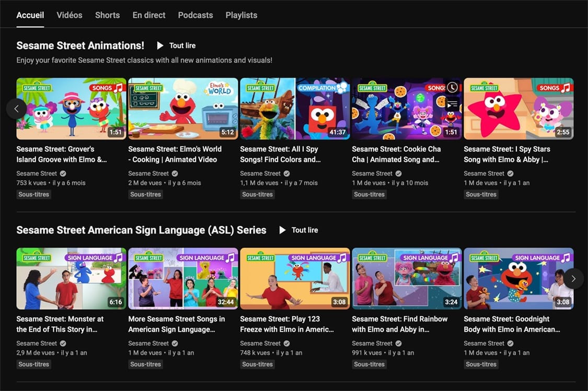This screenshot has height=391, width=588.
Task: Click verified badge under Elmo's World Cooking
Action: 175,174
